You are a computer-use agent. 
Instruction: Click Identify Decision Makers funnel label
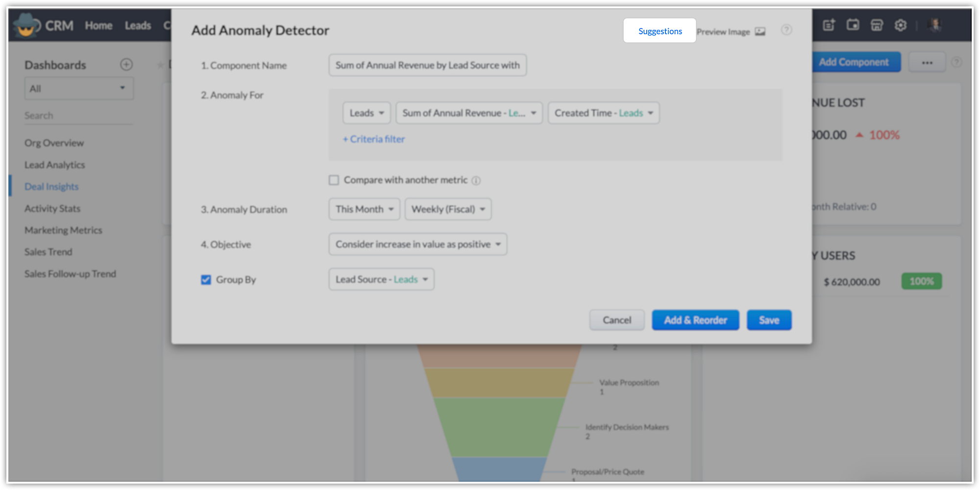(627, 427)
